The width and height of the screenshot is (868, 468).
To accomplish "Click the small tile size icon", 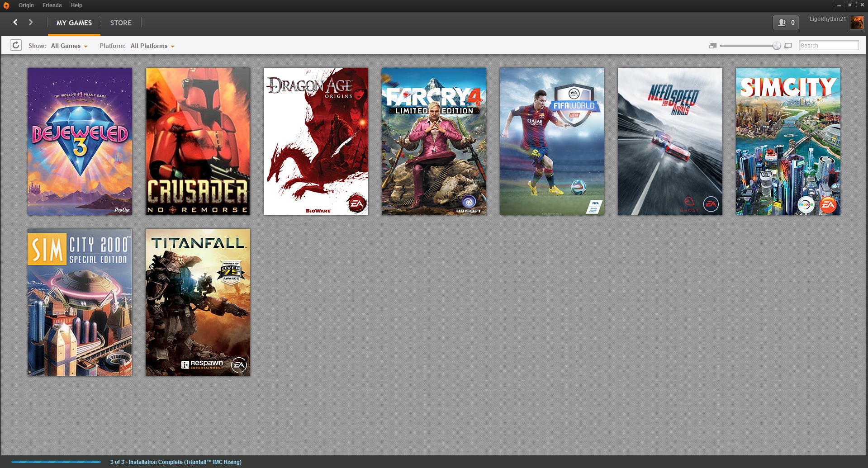I will [713, 46].
